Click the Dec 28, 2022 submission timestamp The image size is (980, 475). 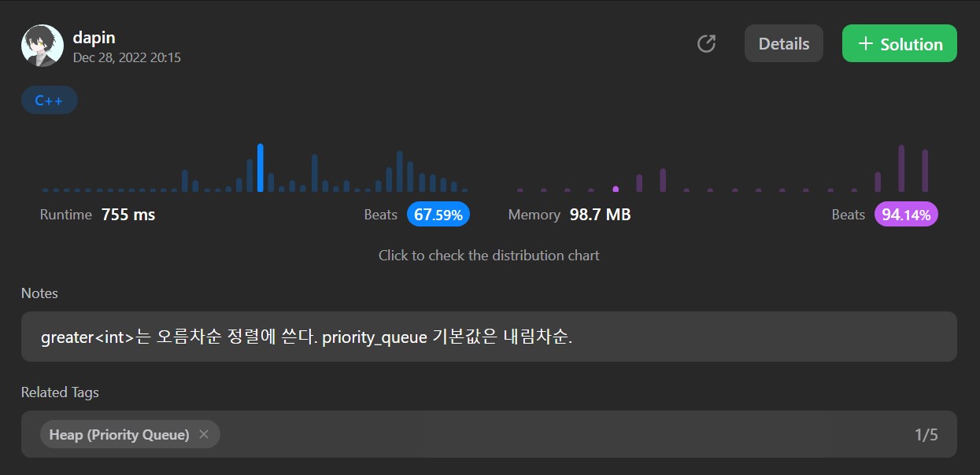click(x=127, y=57)
